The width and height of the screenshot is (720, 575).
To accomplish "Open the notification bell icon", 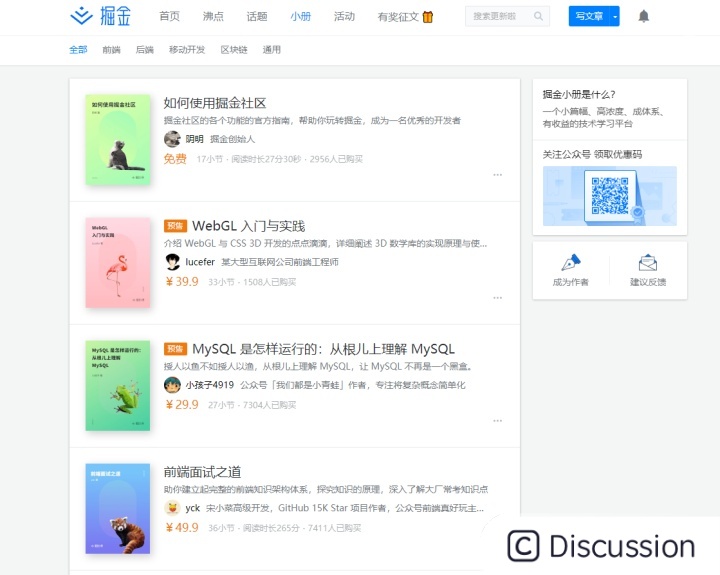I will (x=644, y=16).
